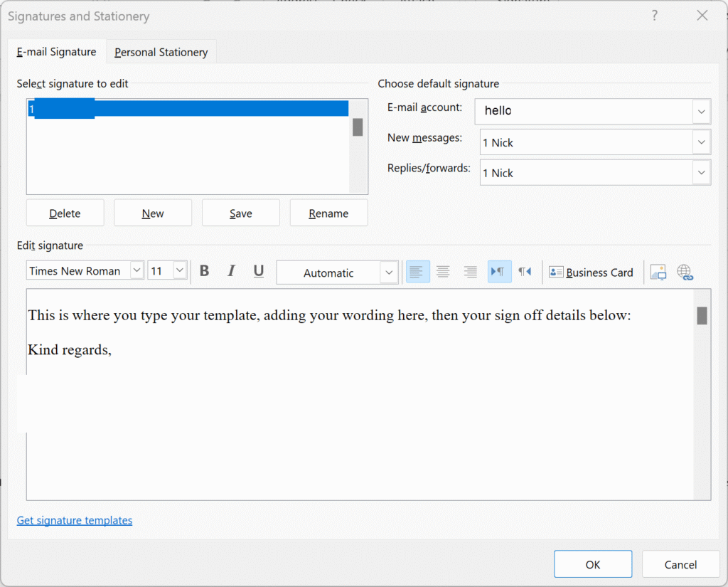Image resolution: width=728 pixels, height=587 pixels.
Task: Toggle bold formatting
Action: tap(204, 271)
